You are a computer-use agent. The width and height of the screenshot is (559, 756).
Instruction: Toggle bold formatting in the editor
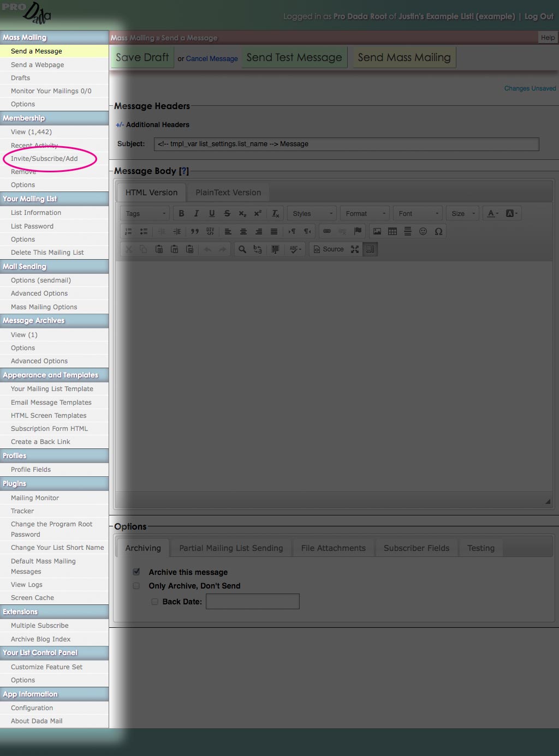(x=181, y=214)
